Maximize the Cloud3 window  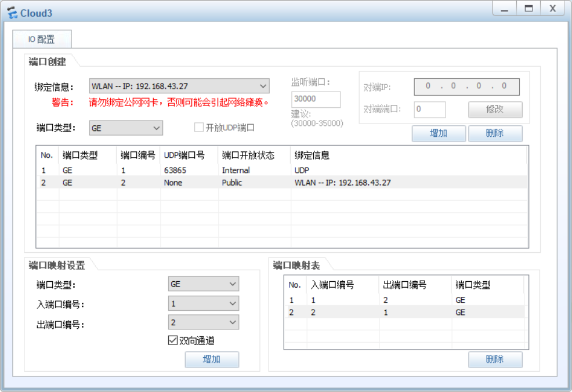[528, 9]
